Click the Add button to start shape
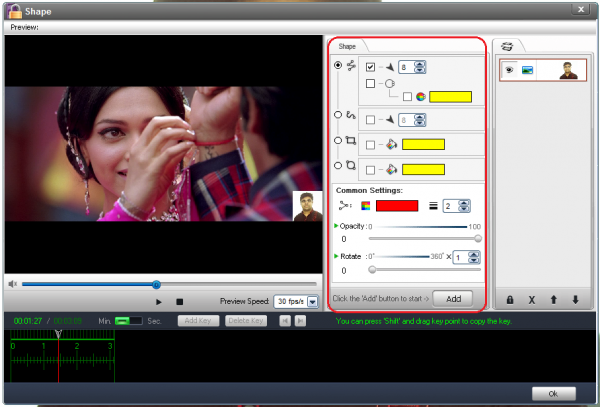The image size is (600, 407). (453, 299)
